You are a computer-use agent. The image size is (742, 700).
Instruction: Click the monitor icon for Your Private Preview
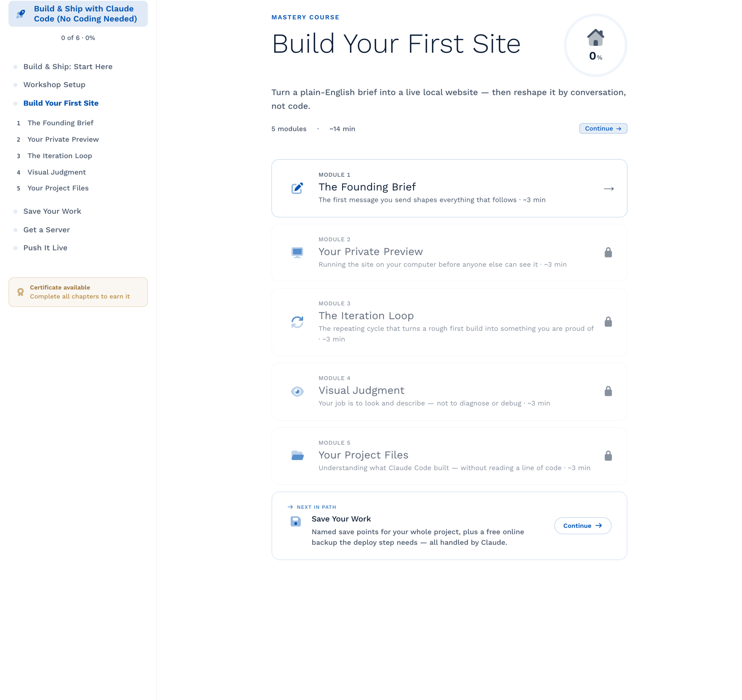297,253
